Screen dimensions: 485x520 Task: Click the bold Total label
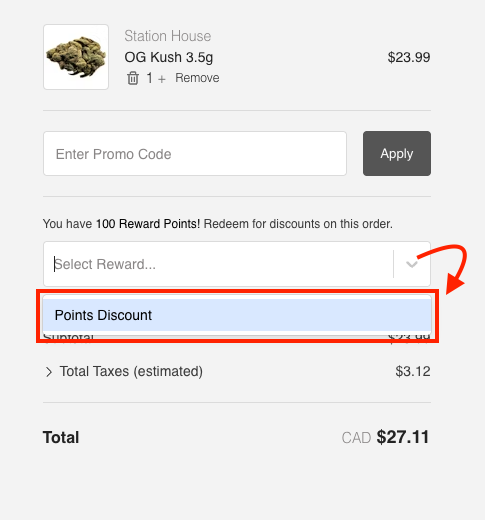(61, 437)
